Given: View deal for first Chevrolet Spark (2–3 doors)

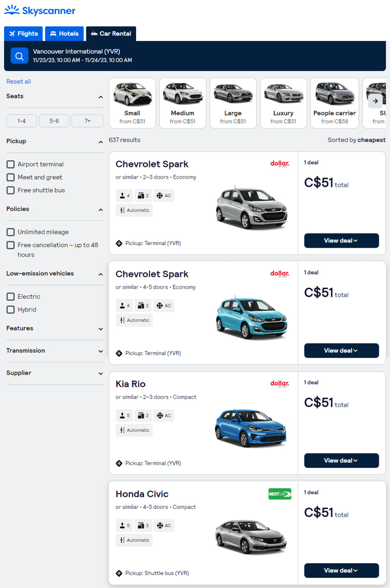Looking at the screenshot, I should [341, 240].
